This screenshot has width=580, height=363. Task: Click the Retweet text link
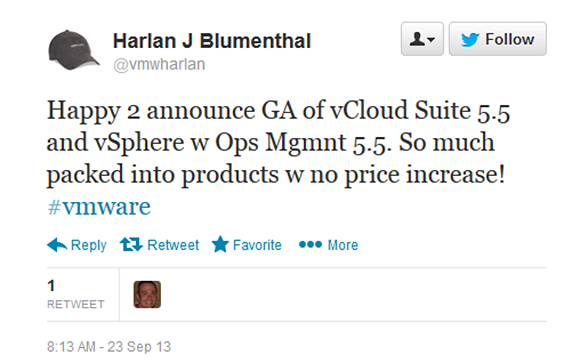pyautogui.click(x=173, y=245)
